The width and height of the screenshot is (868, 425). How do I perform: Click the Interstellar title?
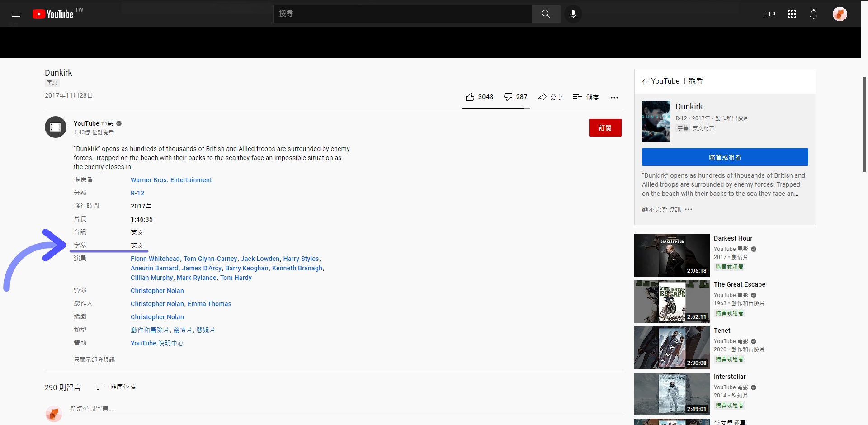pos(730,377)
